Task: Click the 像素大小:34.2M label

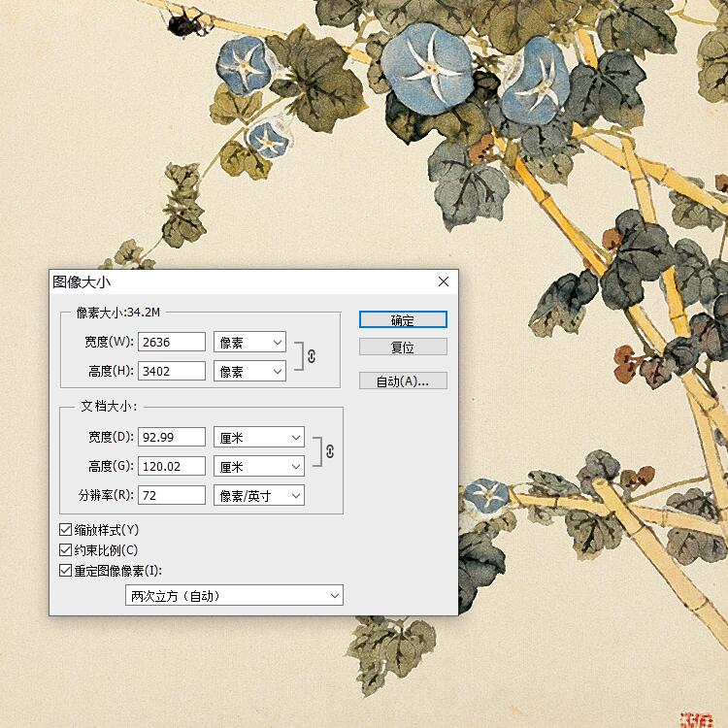Action: click(x=117, y=313)
